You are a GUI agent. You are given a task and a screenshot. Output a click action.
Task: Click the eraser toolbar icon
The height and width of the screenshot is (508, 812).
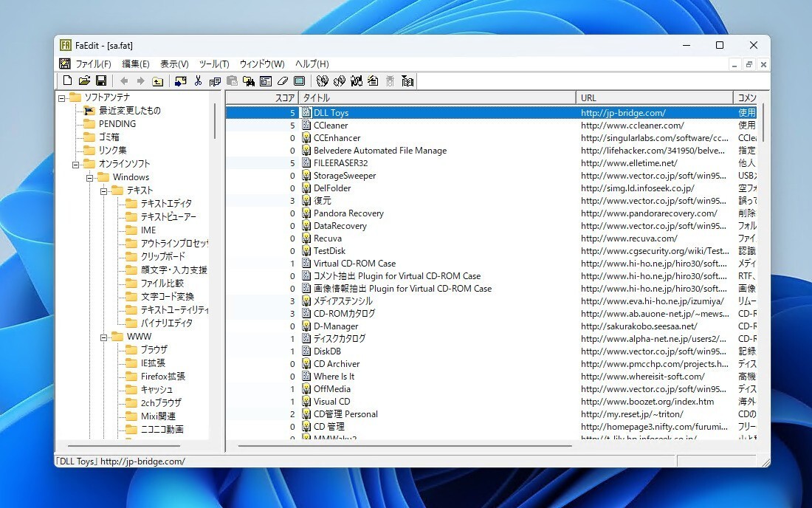[x=282, y=80]
